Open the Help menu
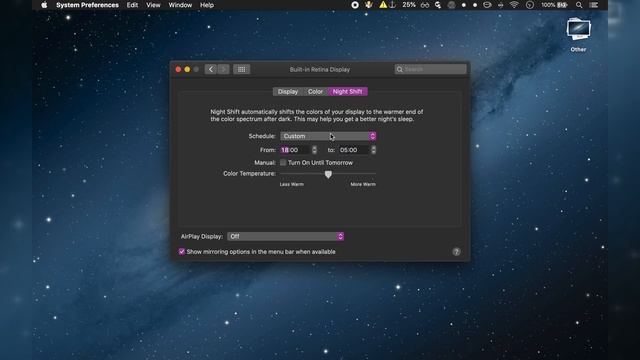This screenshot has width=640, height=360. pyautogui.click(x=207, y=5)
